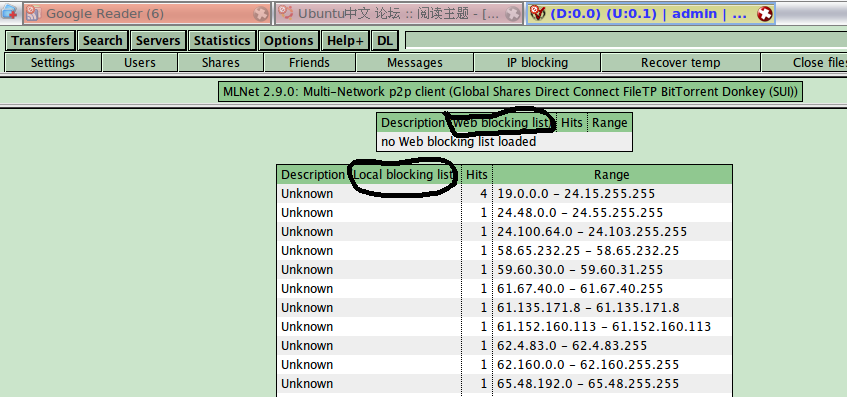847x397 pixels.
Task: Select the Close files submenu item
Action: 804,63
